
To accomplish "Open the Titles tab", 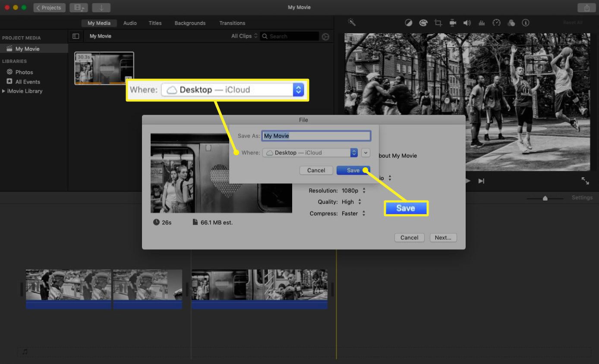I will click(x=155, y=23).
